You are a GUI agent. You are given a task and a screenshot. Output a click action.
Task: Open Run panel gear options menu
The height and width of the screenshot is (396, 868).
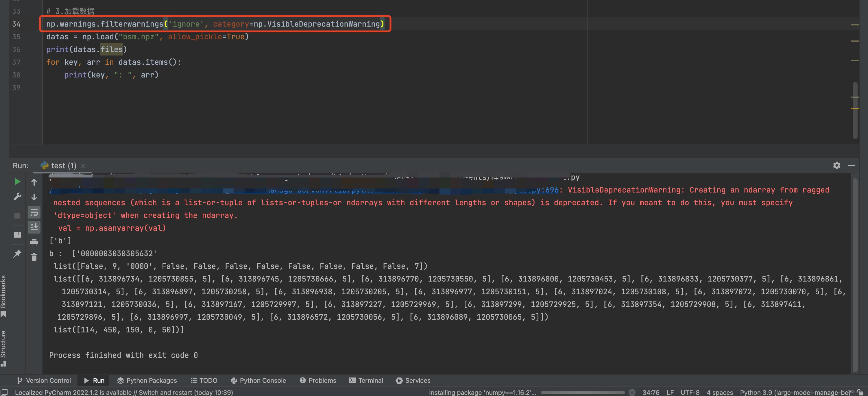(x=836, y=165)
